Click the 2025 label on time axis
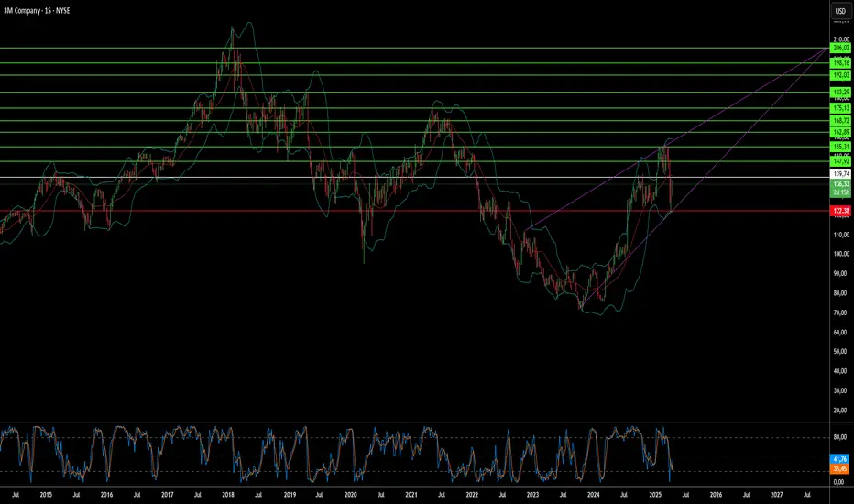Screen dimensions: 854x504 point(655,495)
